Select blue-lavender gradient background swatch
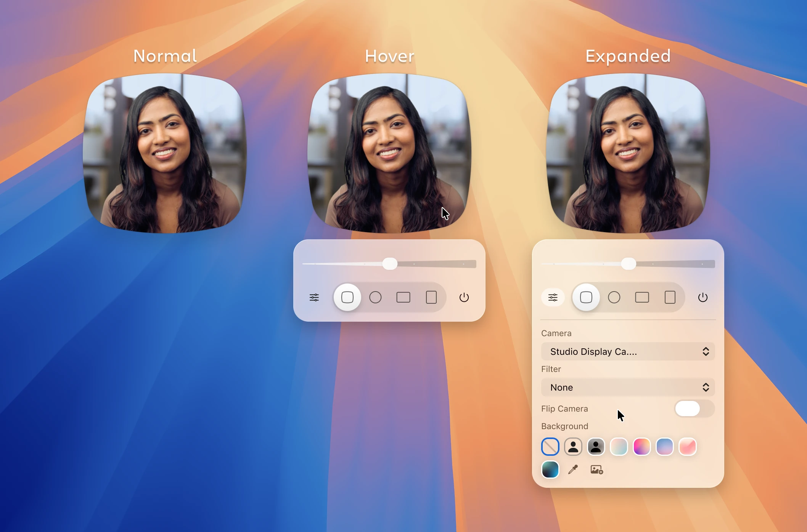Image resolution: width=807 pixels, height=532 pixels. coord(665,447)
